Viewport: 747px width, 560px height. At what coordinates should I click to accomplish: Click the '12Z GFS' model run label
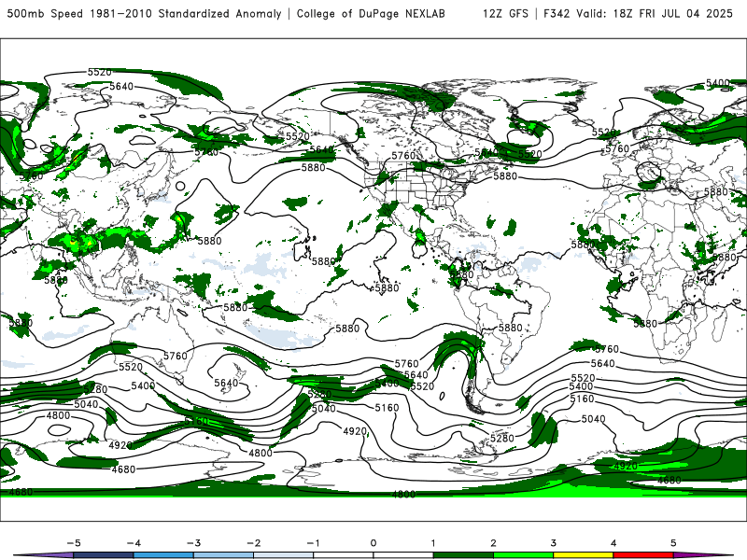[505, 13]
